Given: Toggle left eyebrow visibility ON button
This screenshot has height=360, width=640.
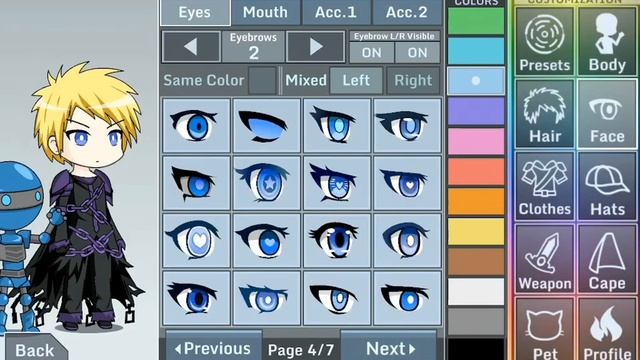Looking at the screenshot, I should (x=371, y=53).
